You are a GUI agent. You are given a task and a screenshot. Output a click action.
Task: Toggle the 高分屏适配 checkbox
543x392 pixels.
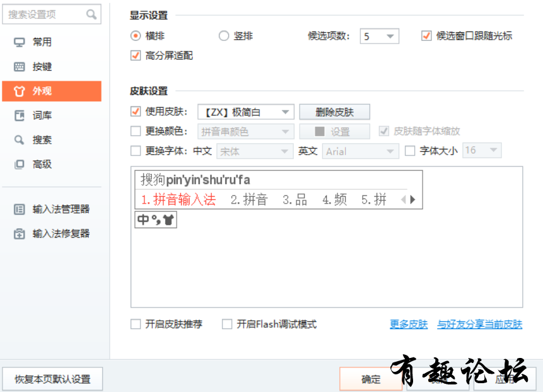tap(136, 55)
